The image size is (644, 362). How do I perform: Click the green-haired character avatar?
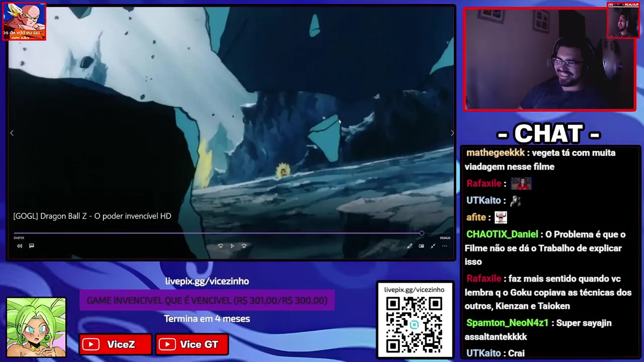pyautogui.click(x=36, y=327)
